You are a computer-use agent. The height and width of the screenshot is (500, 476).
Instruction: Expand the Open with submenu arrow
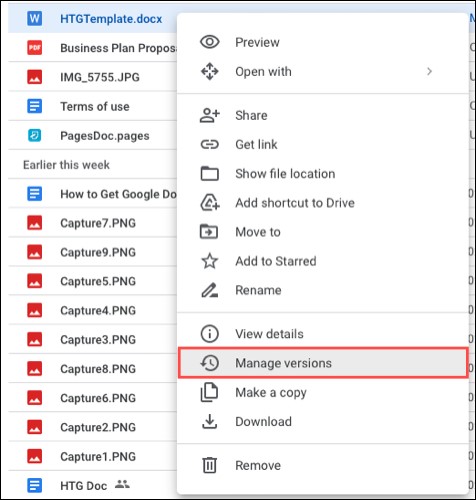coord(429,71)
